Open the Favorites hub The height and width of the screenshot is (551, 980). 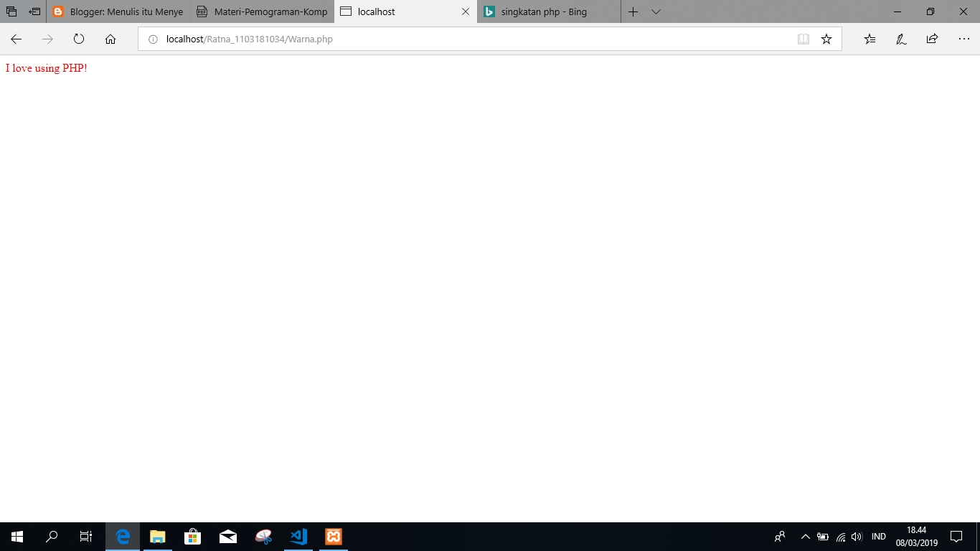pyautogui.click(x=870, y=39)
